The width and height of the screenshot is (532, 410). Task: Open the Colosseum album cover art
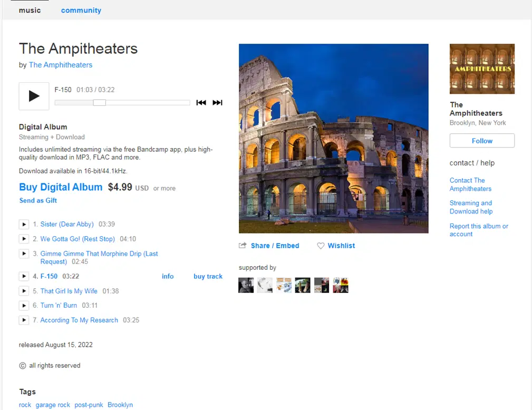[333, 138]
